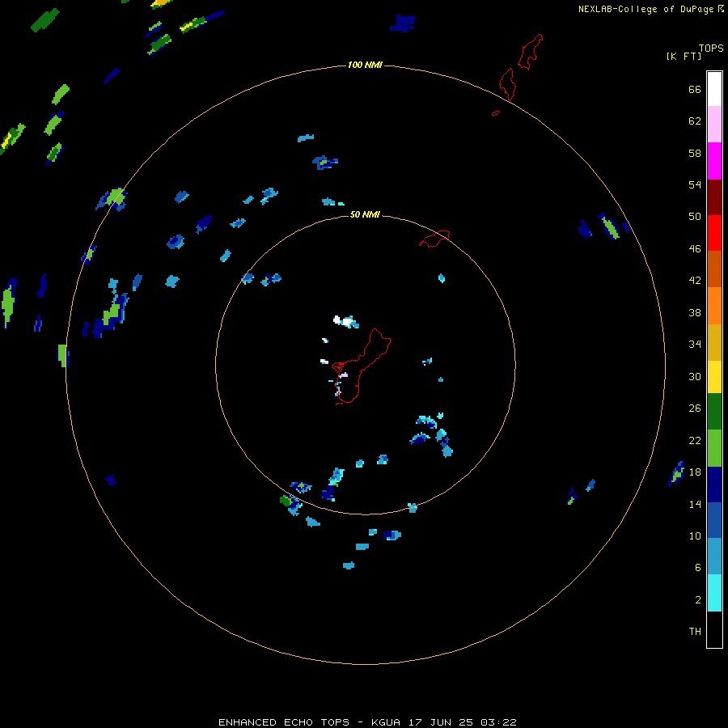Image resolution: width=728 pixels, height=728 pixels.
Task: Click the 58 value on legend
Action: [695, 153]
